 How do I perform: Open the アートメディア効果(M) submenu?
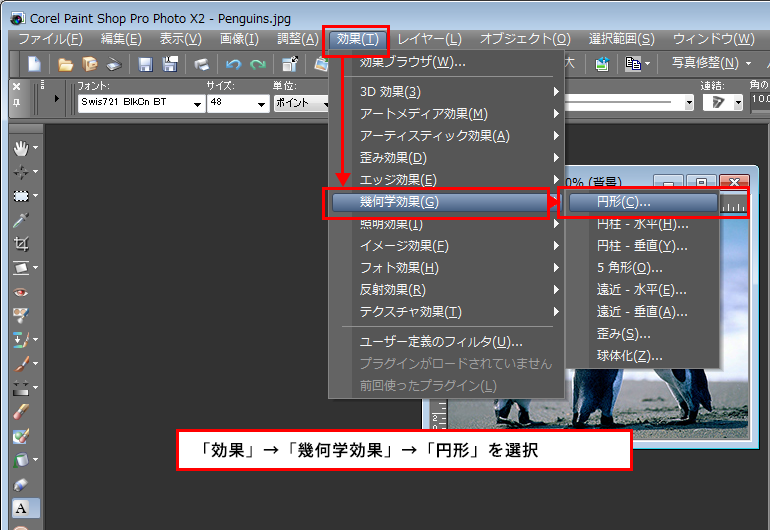tap(446, 113)
